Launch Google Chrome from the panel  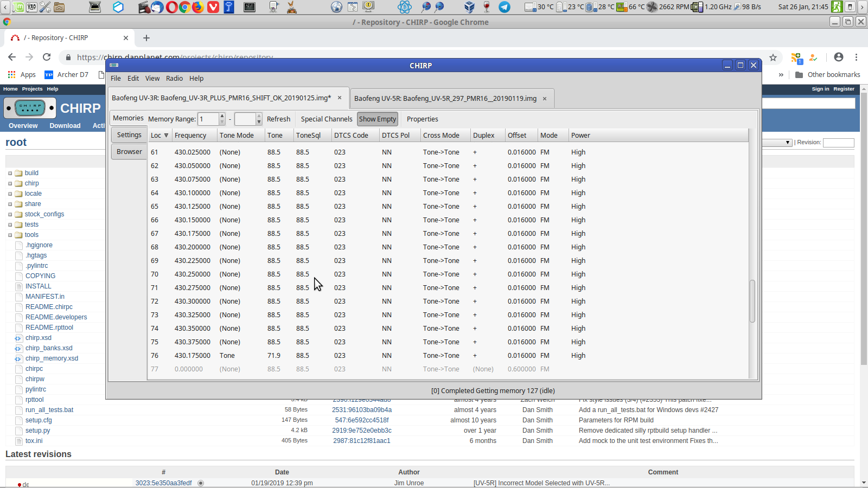click(x=184, y=7)
